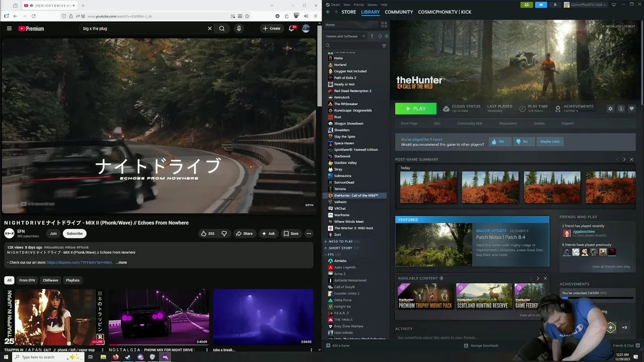Open Steam Friends menu
644x362 pixels.
point(359,5)
